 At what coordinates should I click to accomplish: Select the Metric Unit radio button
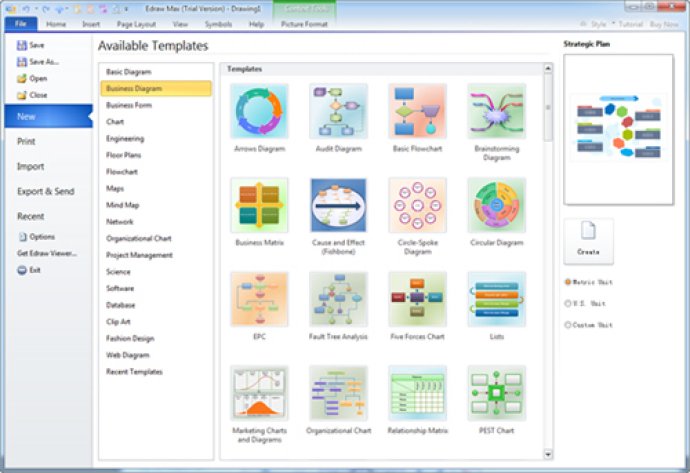568,282
